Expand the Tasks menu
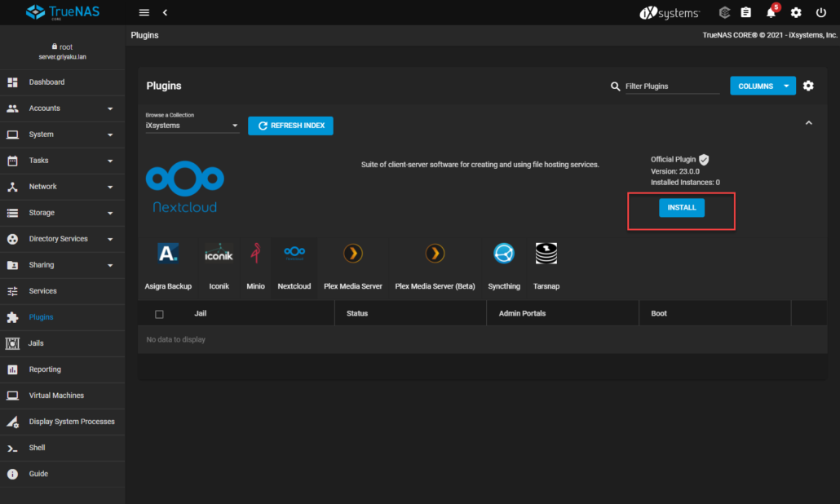 [x=62, y=161]
